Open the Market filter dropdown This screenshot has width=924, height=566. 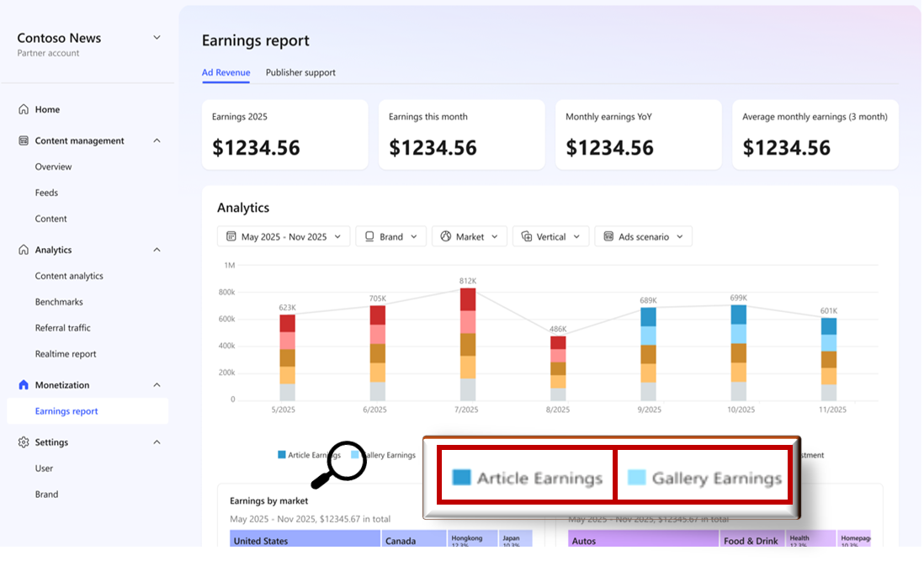[x=469, y=237]
